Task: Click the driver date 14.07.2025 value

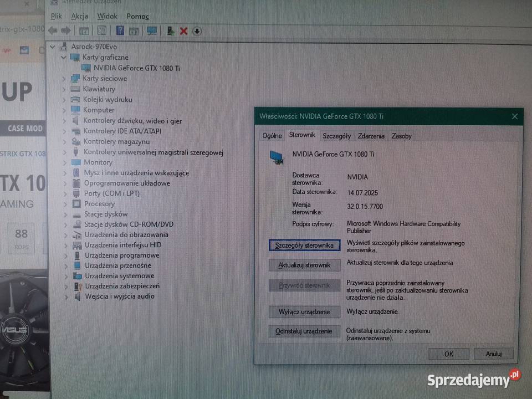Action: click(x=362, y=193)
